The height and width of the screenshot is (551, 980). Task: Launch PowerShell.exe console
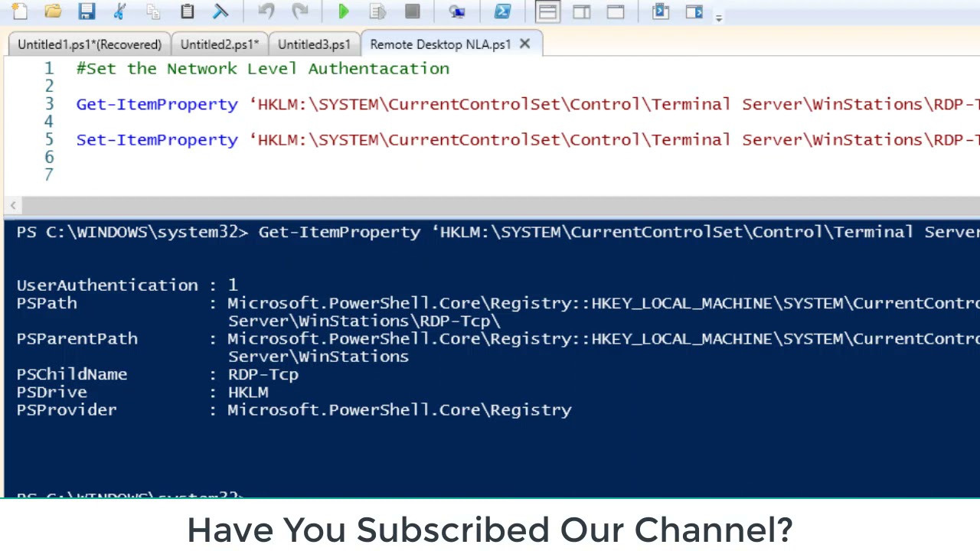tap(502, 11)
